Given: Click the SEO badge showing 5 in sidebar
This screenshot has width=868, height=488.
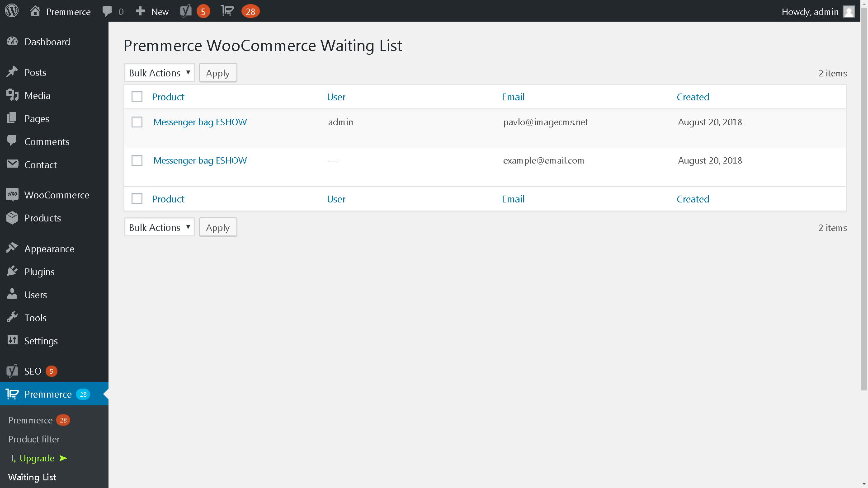Looking at the screenshot, I should 52,371.
